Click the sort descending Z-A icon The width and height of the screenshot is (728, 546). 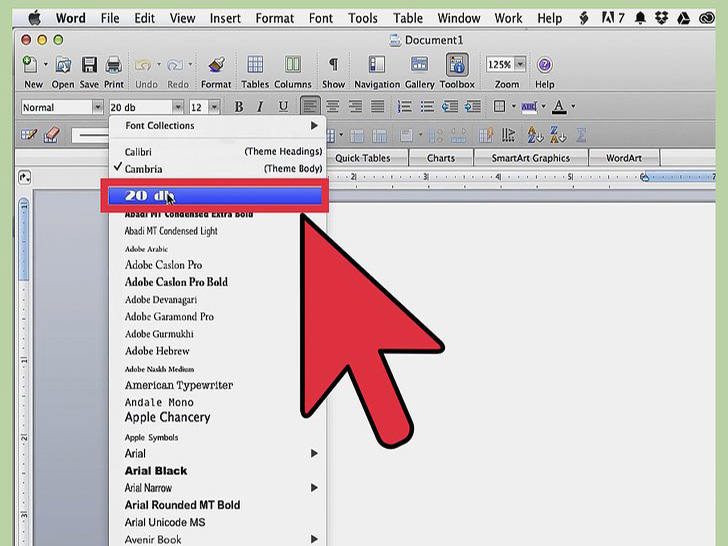[558, 135]
